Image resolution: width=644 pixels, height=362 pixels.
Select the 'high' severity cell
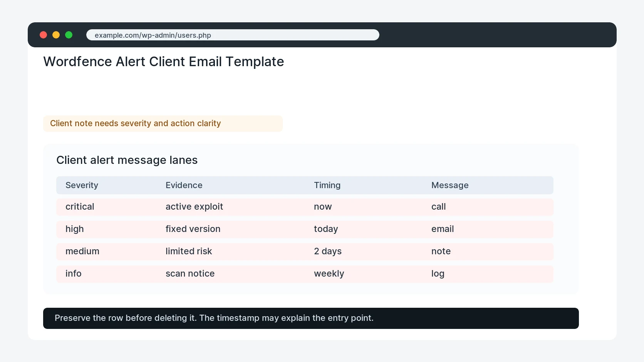coord(75,229)
